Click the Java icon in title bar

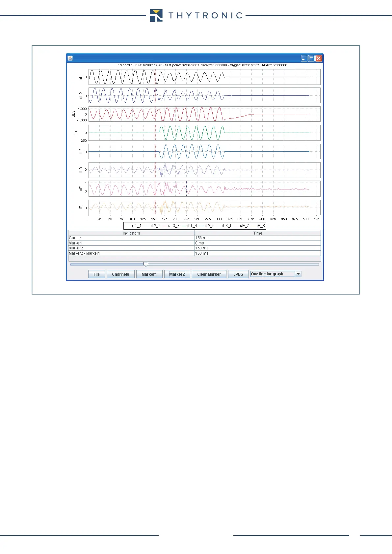pyautogui.click(x=70, y=58)
